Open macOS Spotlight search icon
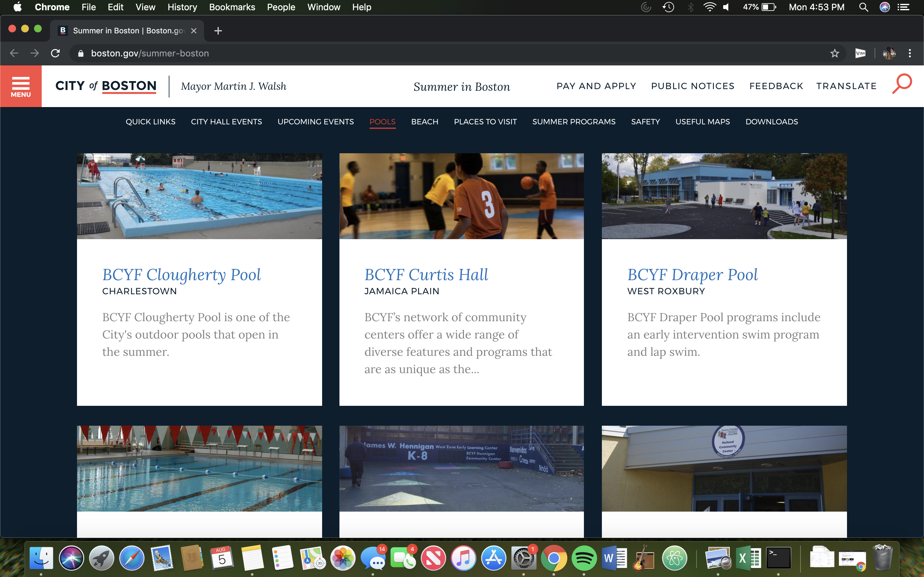924x577 pixels. 864,7
